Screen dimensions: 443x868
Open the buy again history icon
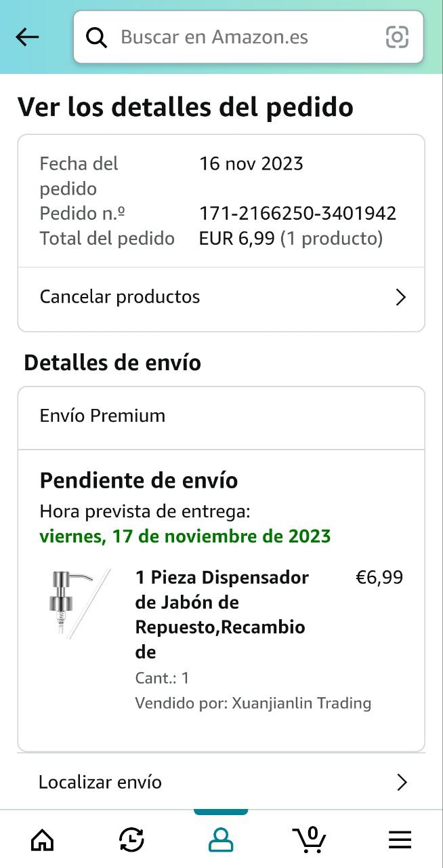(x=131, y=840)
